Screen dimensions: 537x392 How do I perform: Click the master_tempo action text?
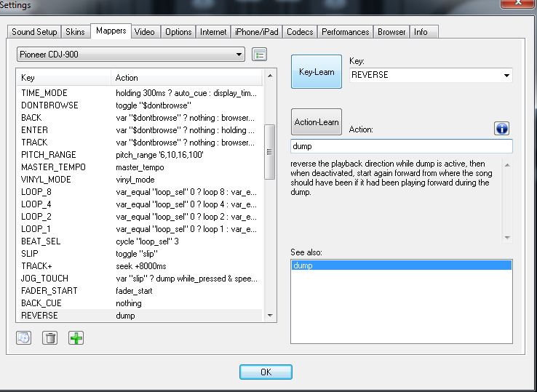coord(140,167)
